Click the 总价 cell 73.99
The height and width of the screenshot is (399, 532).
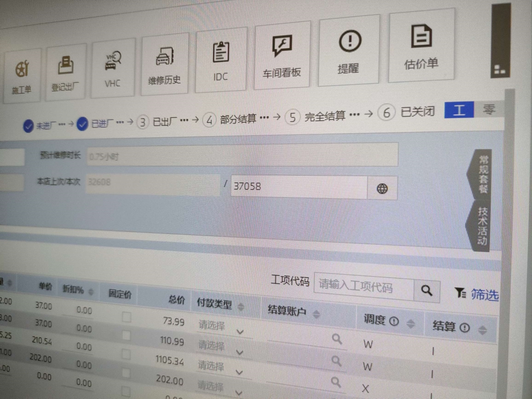click(x=173, y=321)
